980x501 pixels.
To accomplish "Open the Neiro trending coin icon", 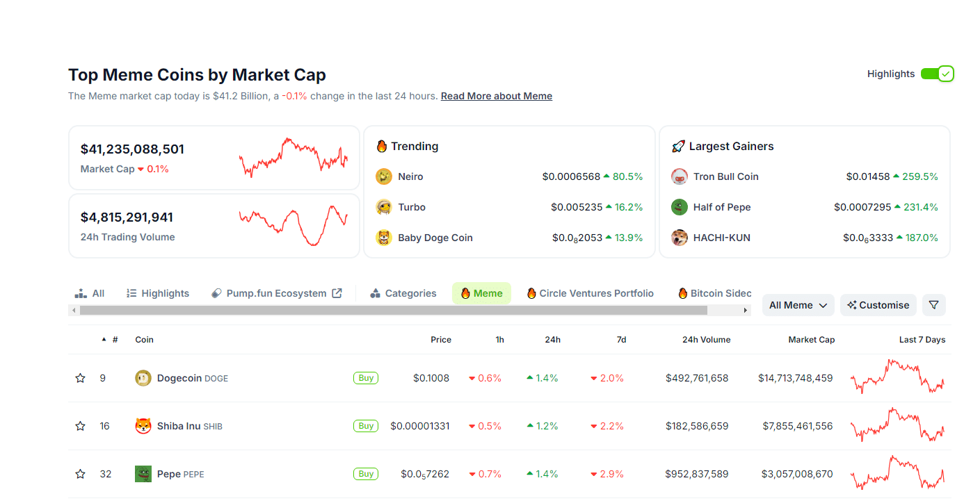I will [x=384, y=176].
